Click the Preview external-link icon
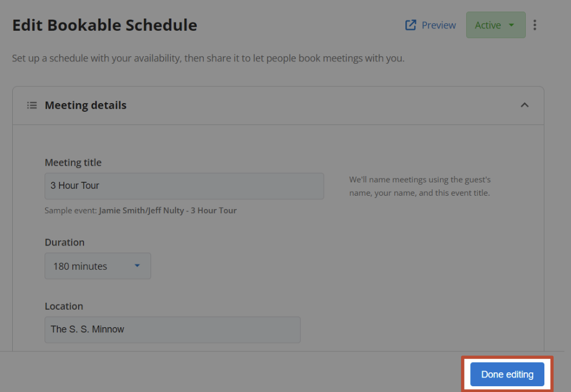This screenshot has height=392, width=571. coord(411,25)
